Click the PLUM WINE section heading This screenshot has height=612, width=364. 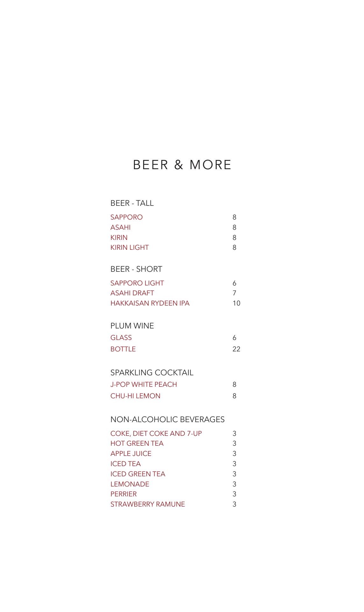132,326
